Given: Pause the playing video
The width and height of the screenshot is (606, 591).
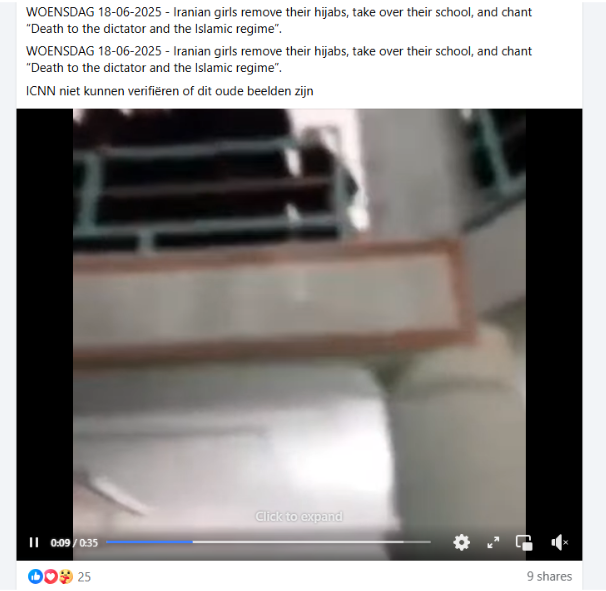Looking at the screenshot, I should [x=34, y=543].
